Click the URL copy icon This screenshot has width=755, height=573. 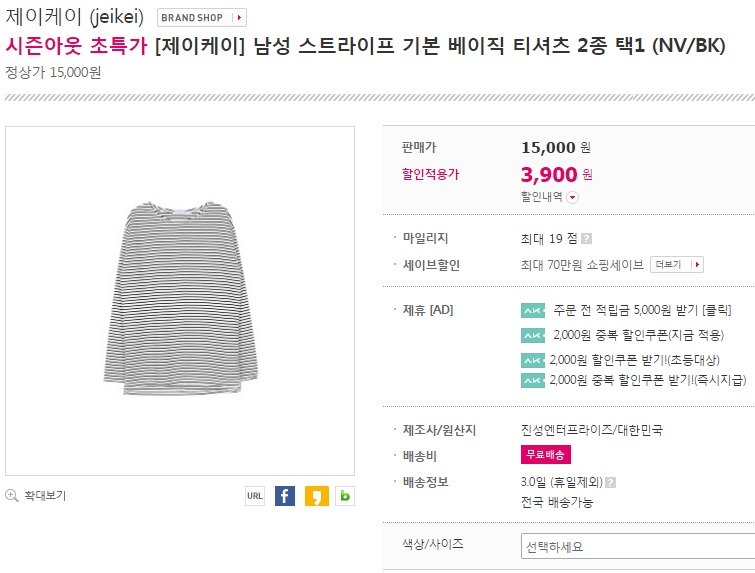pyautogui.click(x=255, y=496)
